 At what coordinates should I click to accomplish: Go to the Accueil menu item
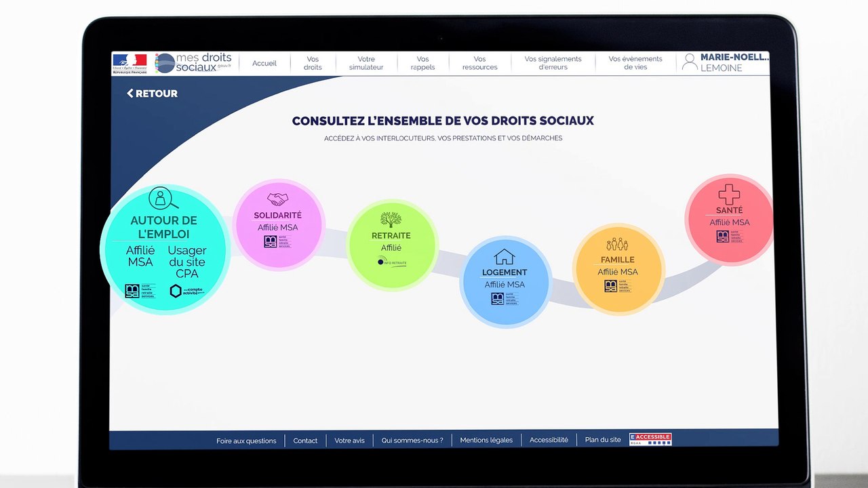tap(264, 63)
